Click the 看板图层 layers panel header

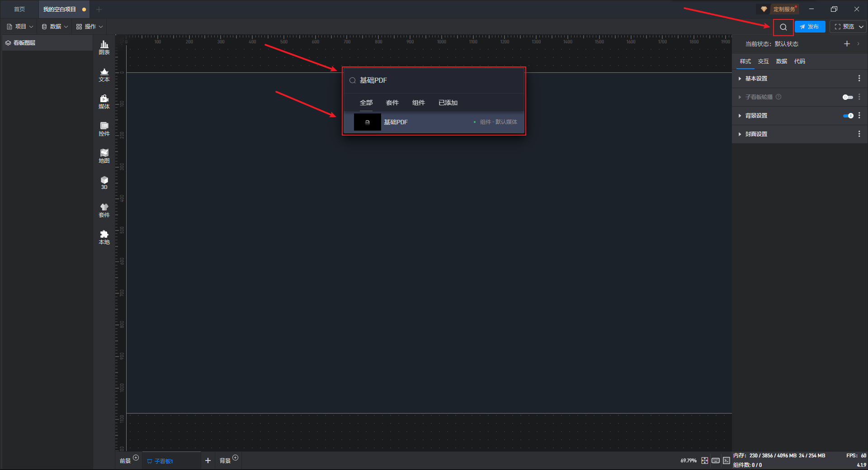pyautogui.click(x=47, y=43)
